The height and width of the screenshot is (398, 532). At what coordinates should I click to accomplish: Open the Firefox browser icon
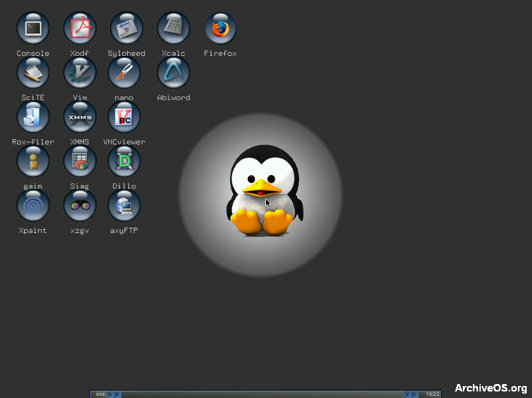coord(221,28)
